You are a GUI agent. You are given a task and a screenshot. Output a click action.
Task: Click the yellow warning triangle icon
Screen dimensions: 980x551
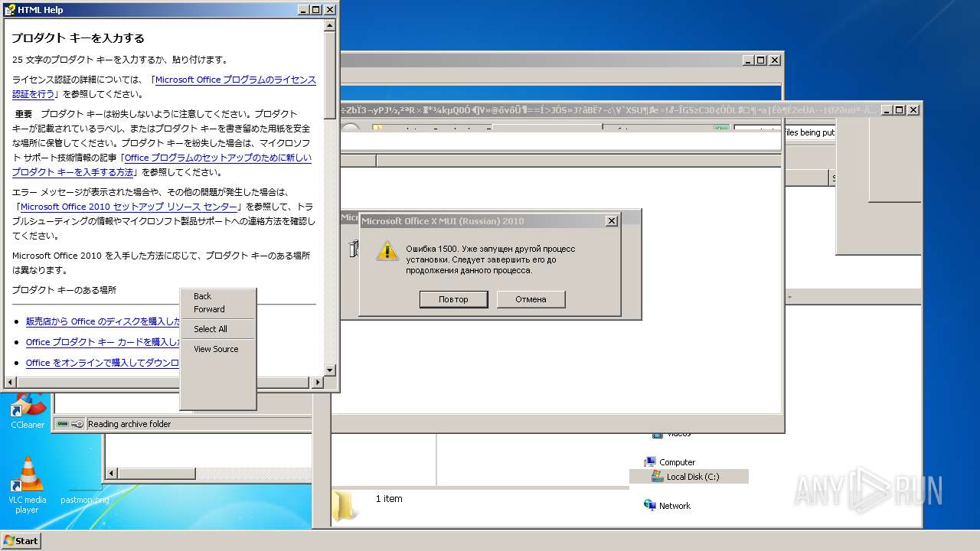click(387, 251)
